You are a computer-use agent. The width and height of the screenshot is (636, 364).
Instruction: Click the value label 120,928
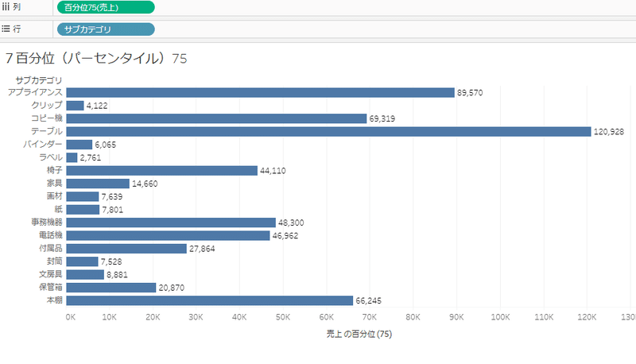(609, 132)
